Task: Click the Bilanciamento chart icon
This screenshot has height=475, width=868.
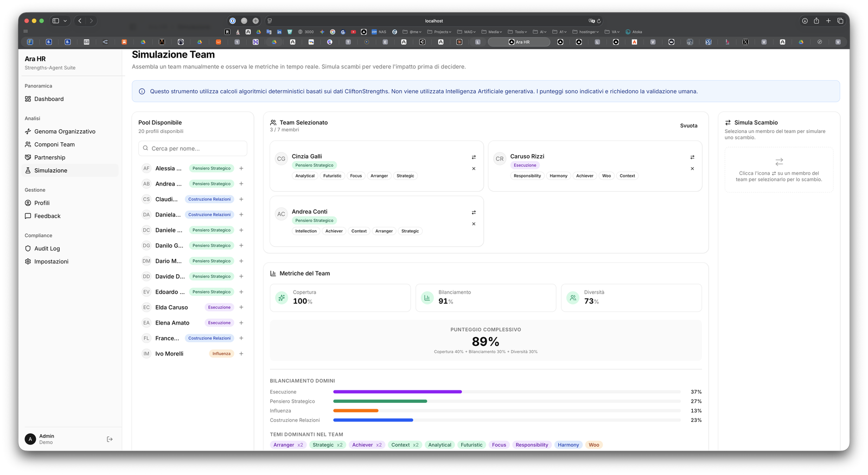Action: [427, 297]
